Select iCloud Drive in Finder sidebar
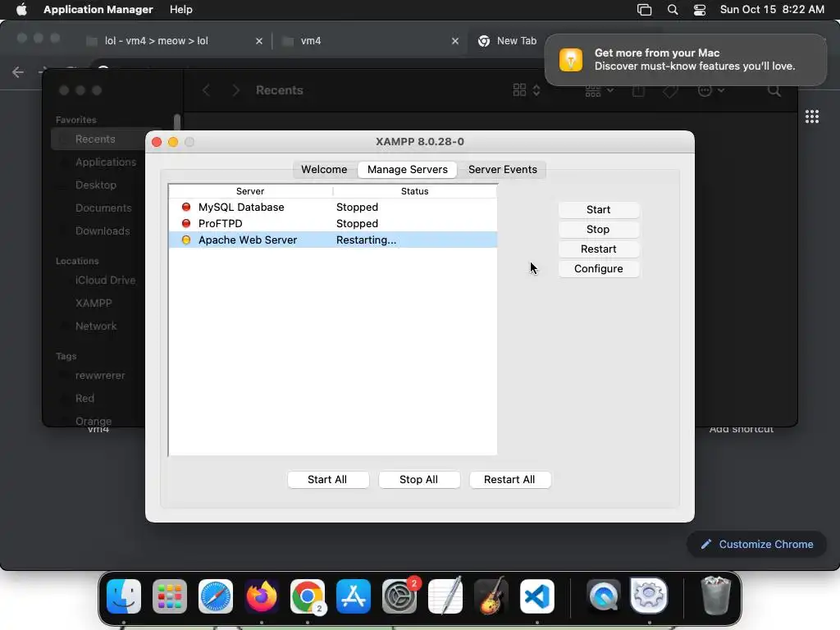This screenshot has height=630, width=840. (105, 281)
